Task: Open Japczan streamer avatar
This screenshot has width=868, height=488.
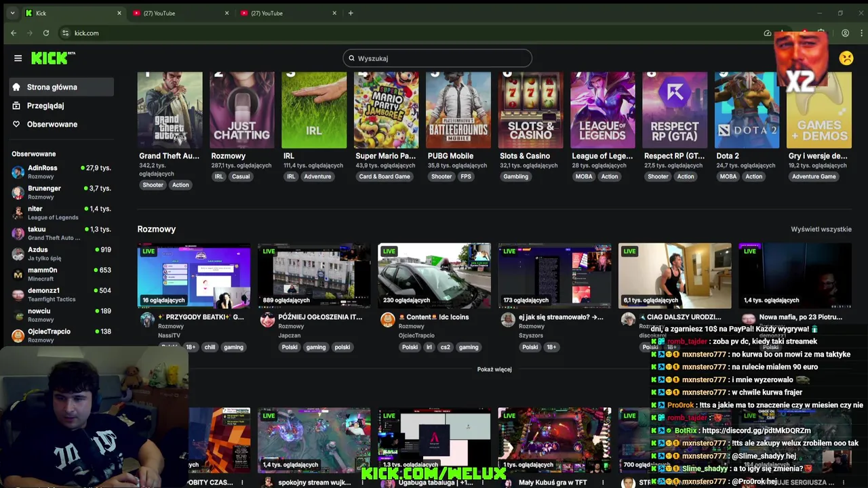Action: [x=268, y=320]
